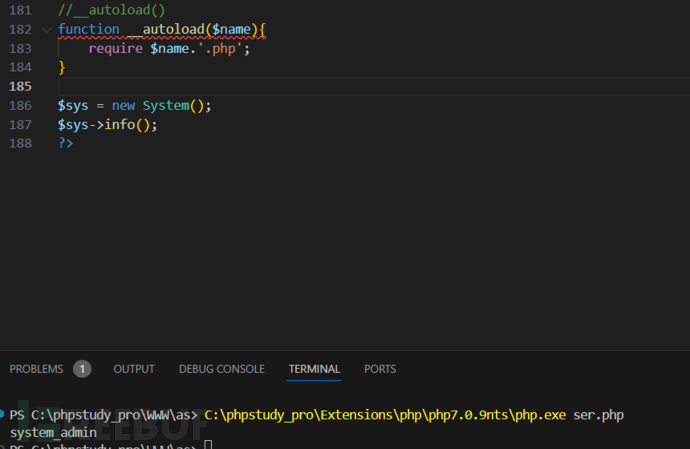
Task: Select line number 186 in the gutter
Action: pyautogui.click(x=20, y=105)
